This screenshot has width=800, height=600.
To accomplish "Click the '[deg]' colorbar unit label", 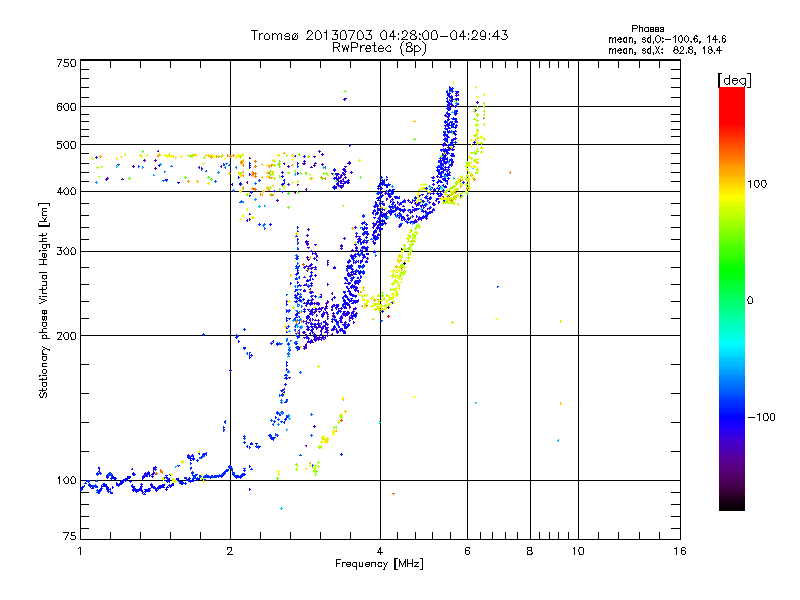I will pos(734,81).
